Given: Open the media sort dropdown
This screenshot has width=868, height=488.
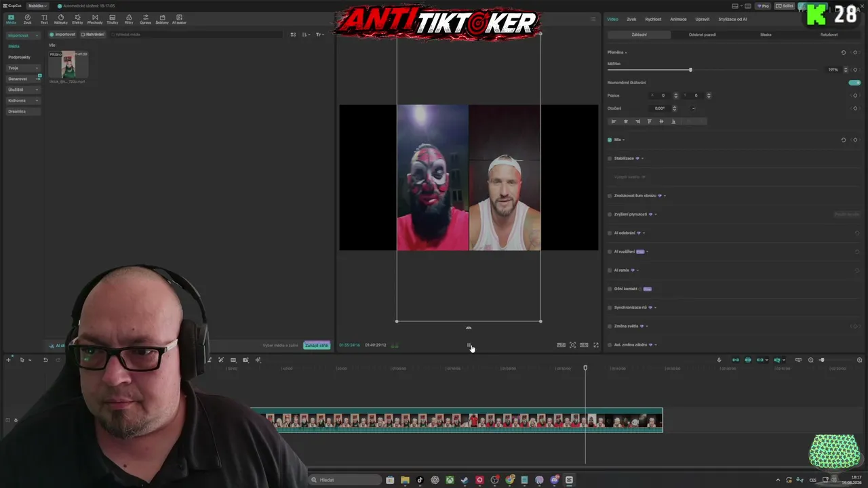Looking at the screenshot, I should point(306,35).
